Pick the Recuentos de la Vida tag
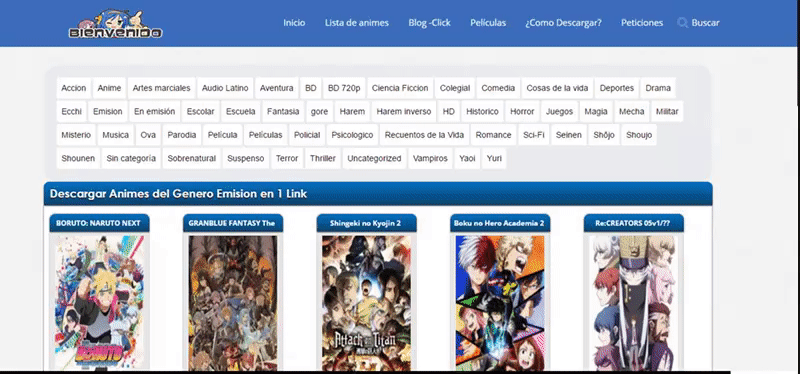The width and height of the screenshot is (800, 374). click(424, 135)
